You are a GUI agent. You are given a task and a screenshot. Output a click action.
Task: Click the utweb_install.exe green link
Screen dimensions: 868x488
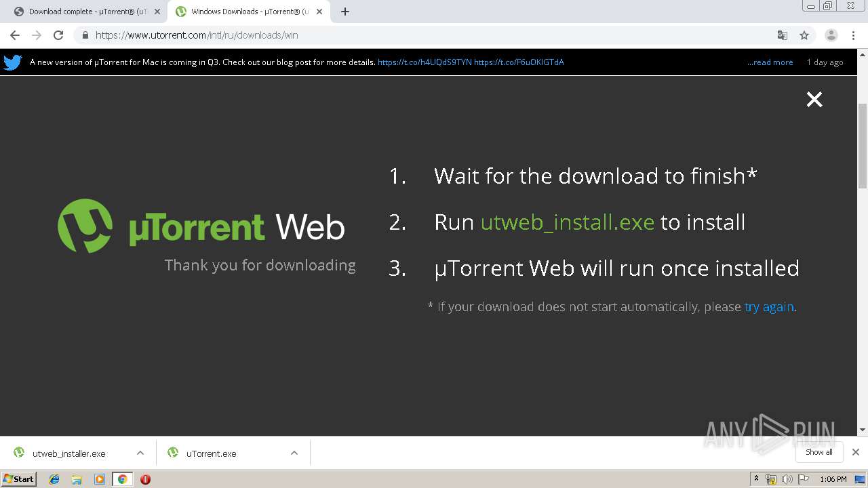click(x=568, y=222)
